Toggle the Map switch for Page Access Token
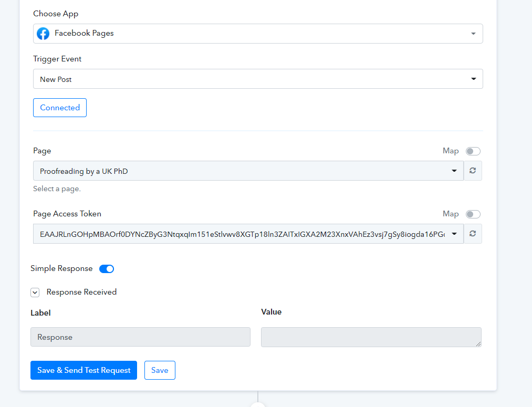The height and width of the screenshot is (407, 532). 473,214
